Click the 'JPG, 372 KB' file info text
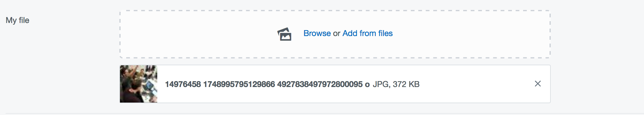Image resolution: width=644 pixels, height=115 pixels. tap(396, 84)
